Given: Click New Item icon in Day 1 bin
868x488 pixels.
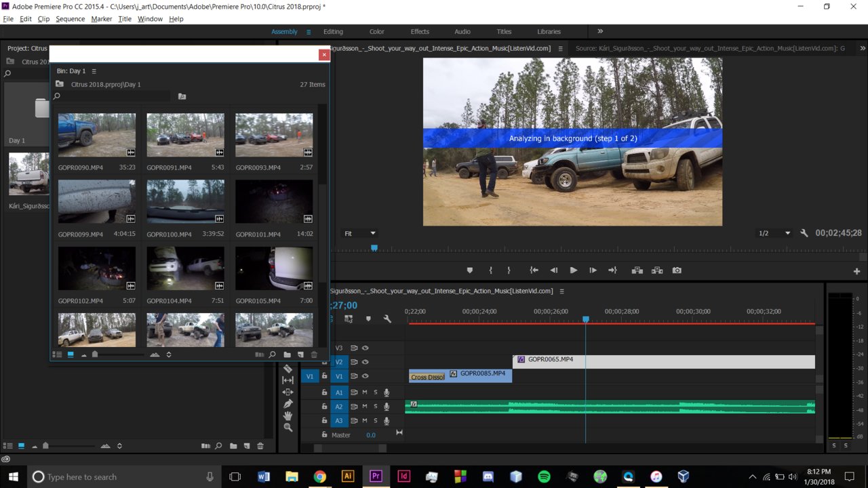Looking at the screenshot, I should [300, 354].
